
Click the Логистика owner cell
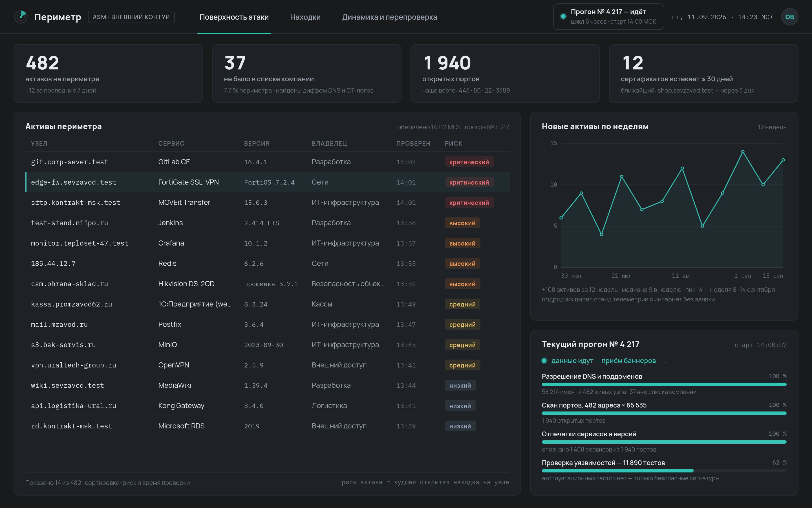[329, 406]
